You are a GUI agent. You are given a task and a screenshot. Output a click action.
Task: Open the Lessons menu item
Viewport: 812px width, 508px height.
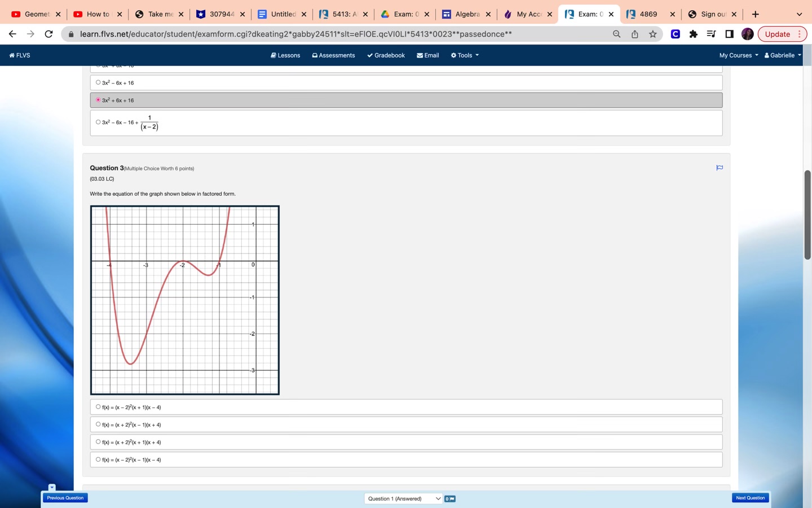(285, 55)
